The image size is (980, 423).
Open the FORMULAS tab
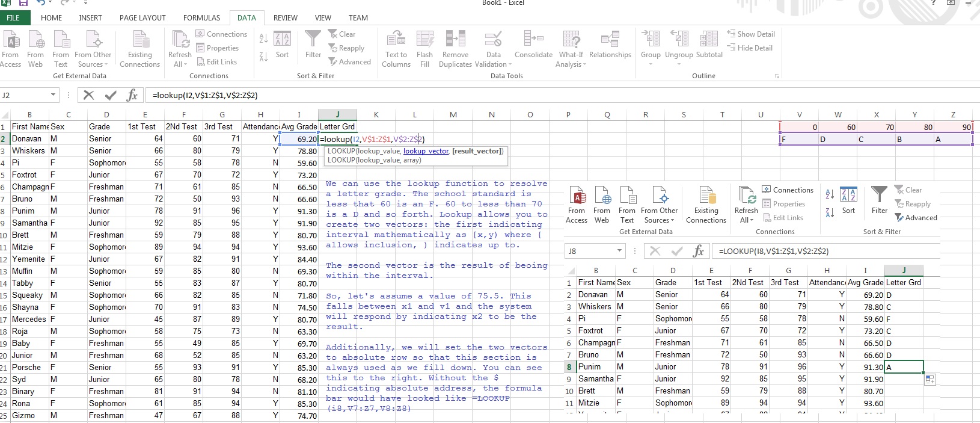[201, 18]
